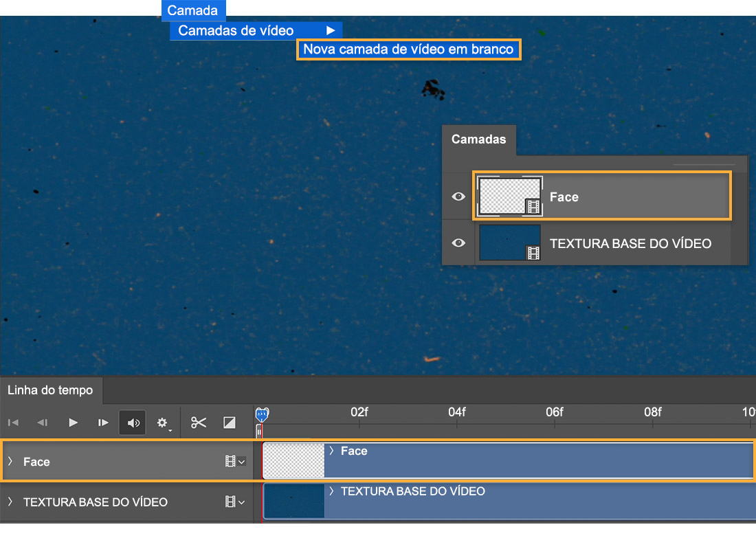Play the timeline
Screen dimensions: 756x538
click(x=73, y=423)
